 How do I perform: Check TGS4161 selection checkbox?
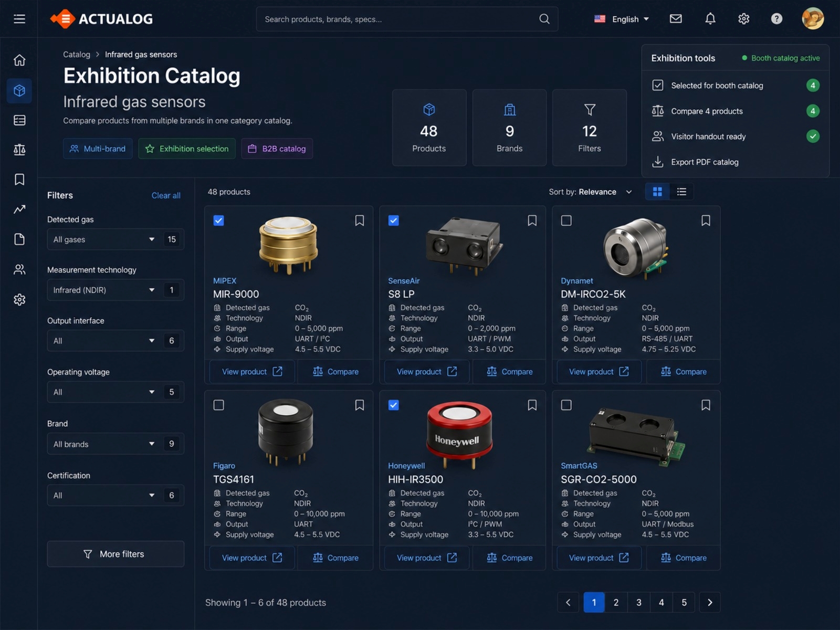[219, 405]
